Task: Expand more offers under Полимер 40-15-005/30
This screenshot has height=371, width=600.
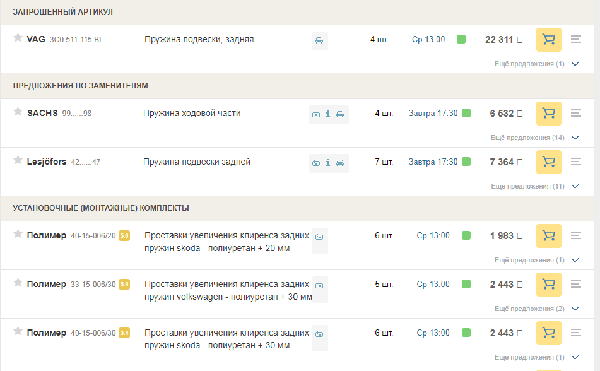Action: [536, 357]
